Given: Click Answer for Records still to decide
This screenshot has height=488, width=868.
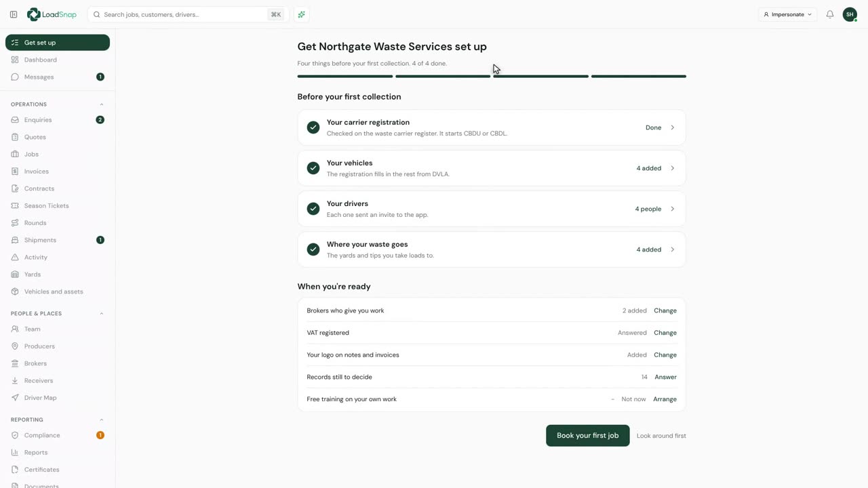Looking at the screenshot, I should coord(665,377).
